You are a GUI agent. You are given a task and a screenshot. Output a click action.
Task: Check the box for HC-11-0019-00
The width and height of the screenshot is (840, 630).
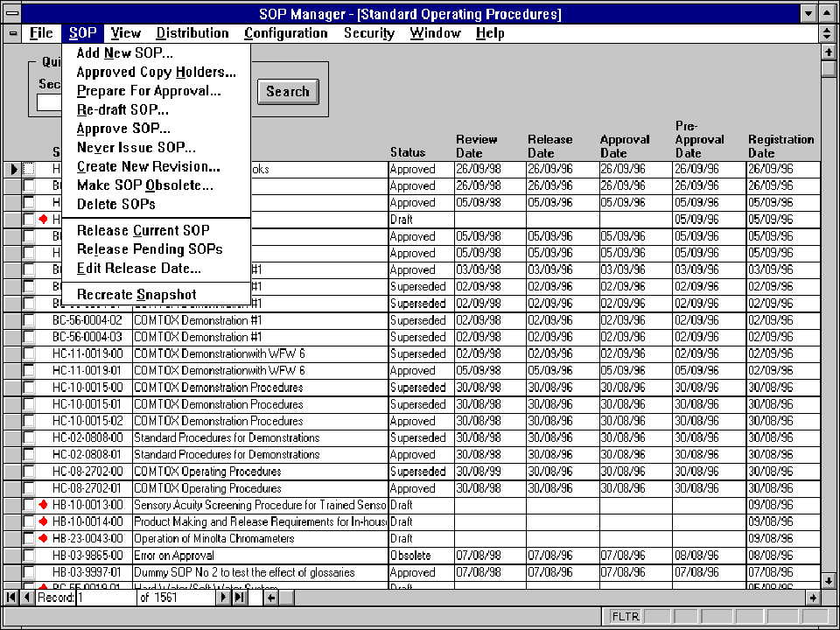(x=29, y=353)
